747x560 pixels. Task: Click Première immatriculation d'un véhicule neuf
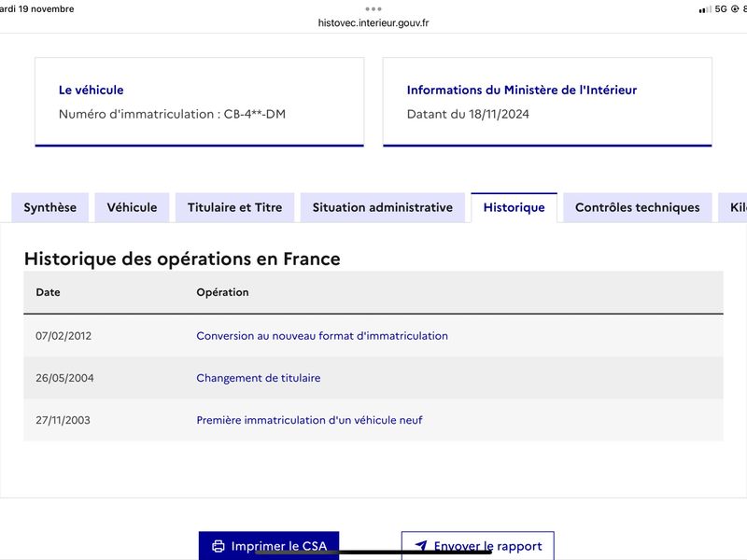(309, 420)
